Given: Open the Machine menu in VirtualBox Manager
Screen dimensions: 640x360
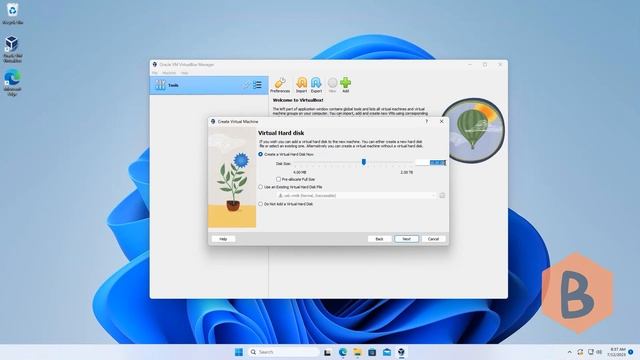Looking at the screenshot, I should tap(169, 73).
